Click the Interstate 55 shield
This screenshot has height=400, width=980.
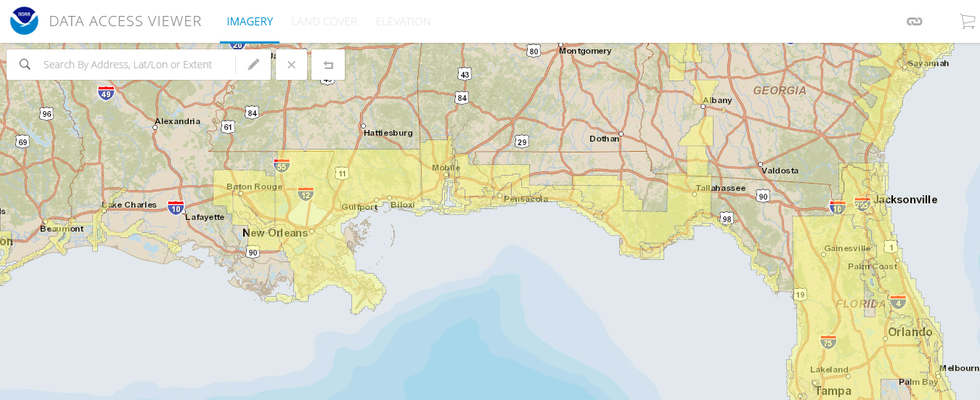point(282,165)
